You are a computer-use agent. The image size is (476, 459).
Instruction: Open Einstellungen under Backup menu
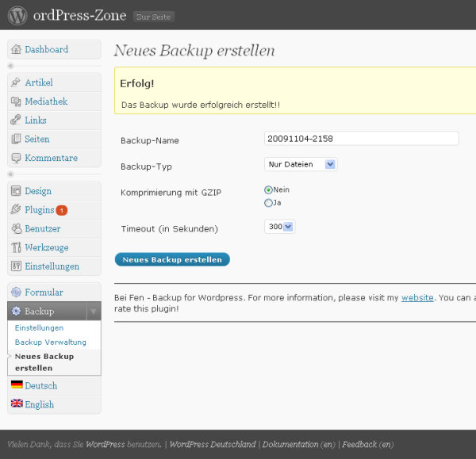tap(39, 328)
